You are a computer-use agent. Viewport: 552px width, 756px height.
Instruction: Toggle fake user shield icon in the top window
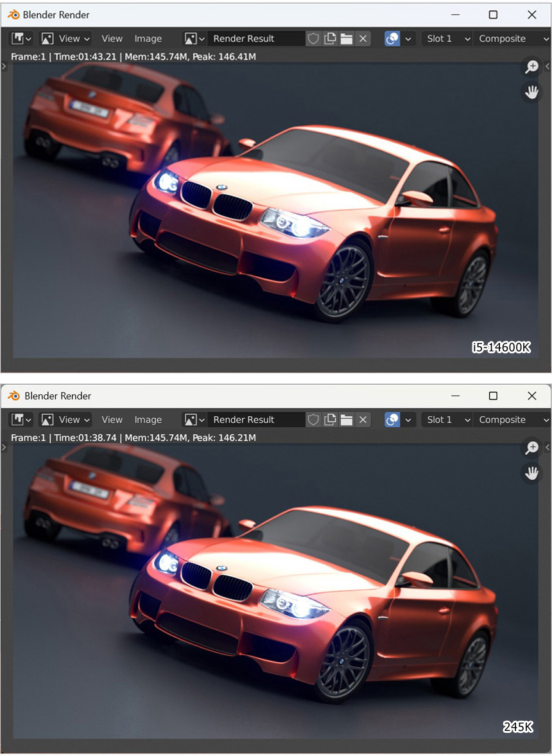(x=313, y=39)
